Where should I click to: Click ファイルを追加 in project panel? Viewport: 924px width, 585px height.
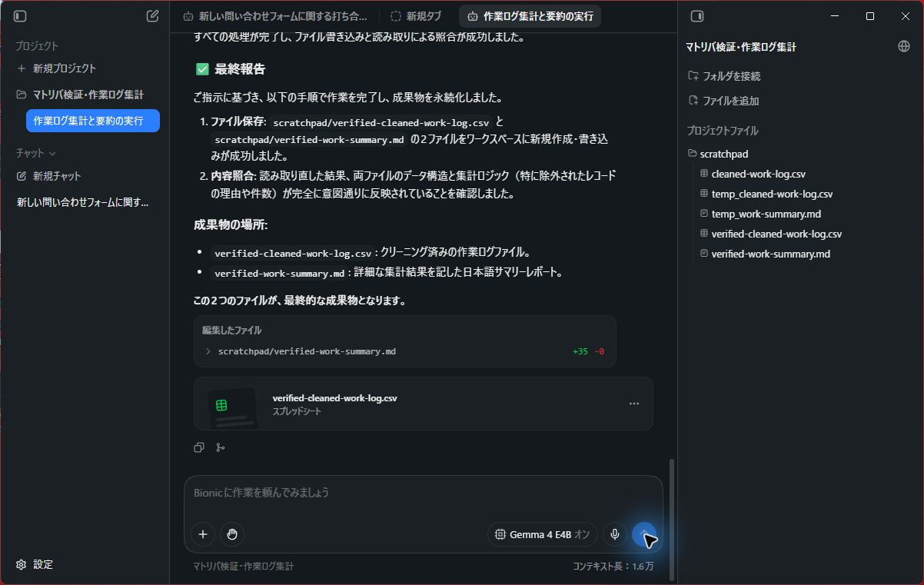click(723, 101)
